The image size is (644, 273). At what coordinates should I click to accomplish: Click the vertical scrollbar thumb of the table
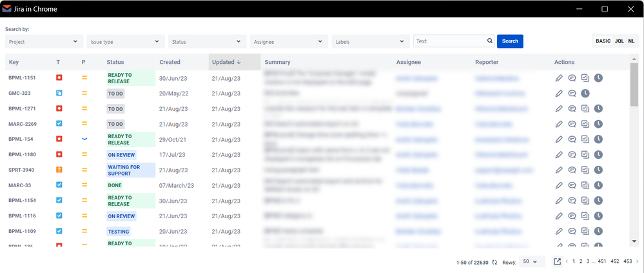tap(634, 85)
